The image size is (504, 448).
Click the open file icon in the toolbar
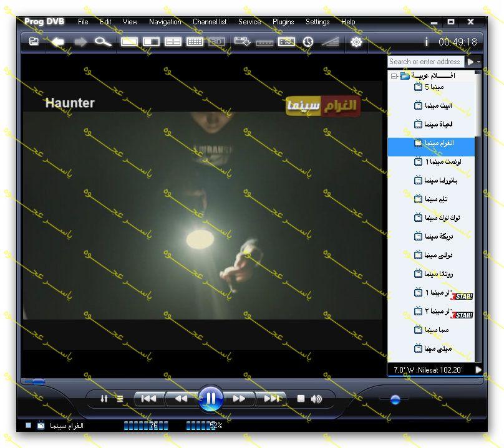pos(34,41)
